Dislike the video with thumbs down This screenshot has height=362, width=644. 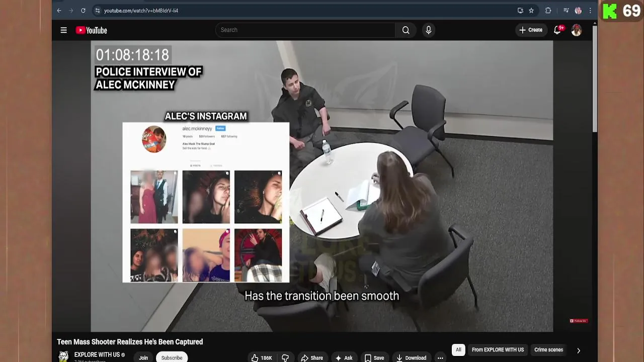tap(285, 357)
